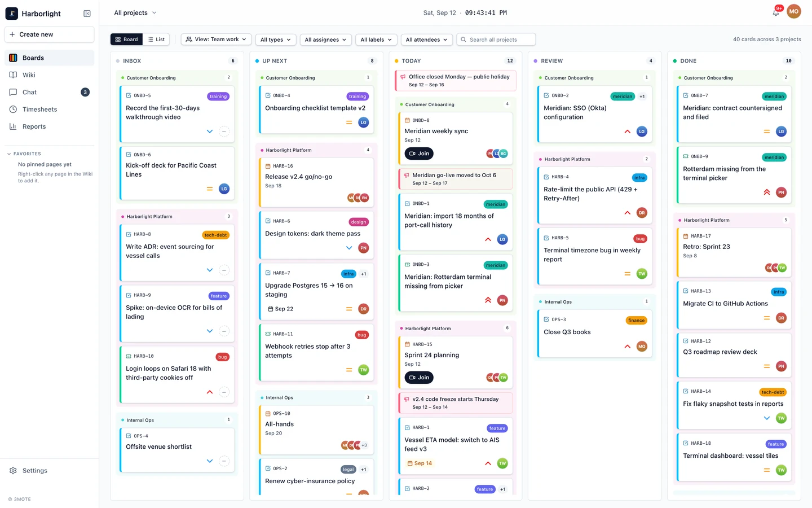Click '40 cards across 3 projects' text
The image size is (812, 508).
767,40
